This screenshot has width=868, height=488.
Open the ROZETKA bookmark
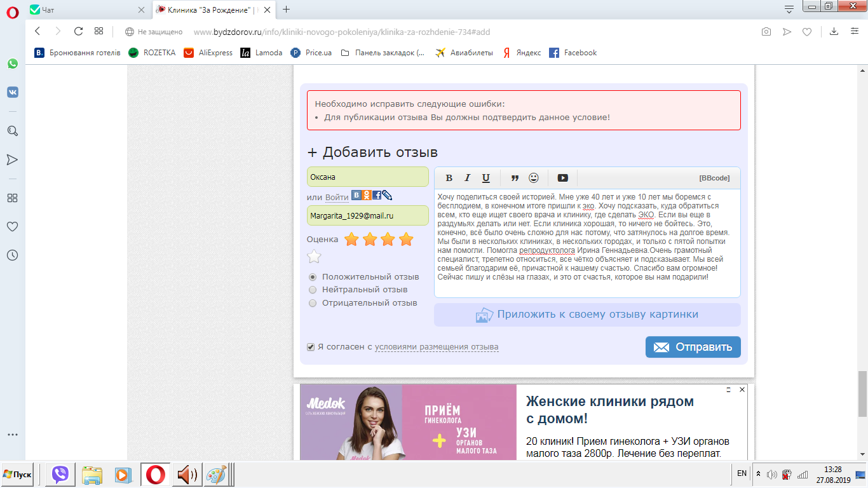coord(153,53)
